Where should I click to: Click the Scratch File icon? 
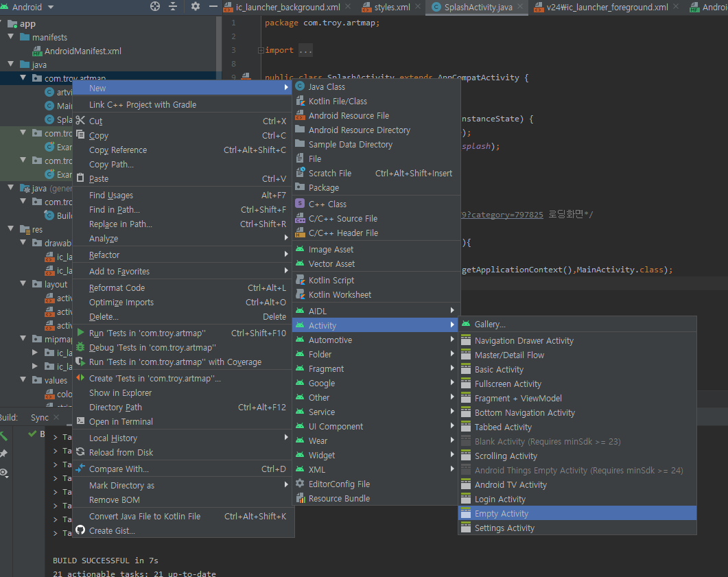300,172
